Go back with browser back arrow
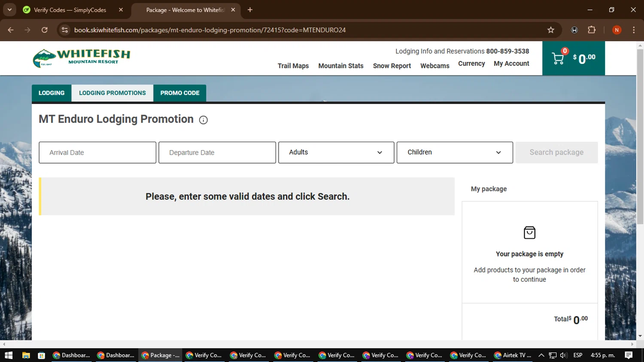The image size is (644, 362). [x=11, y=30]
